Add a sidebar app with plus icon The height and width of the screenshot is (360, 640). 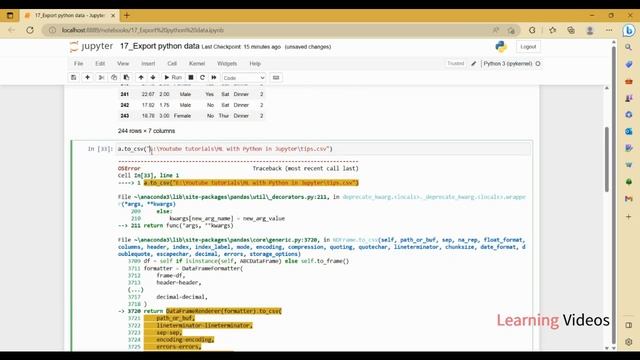point(629,217)
